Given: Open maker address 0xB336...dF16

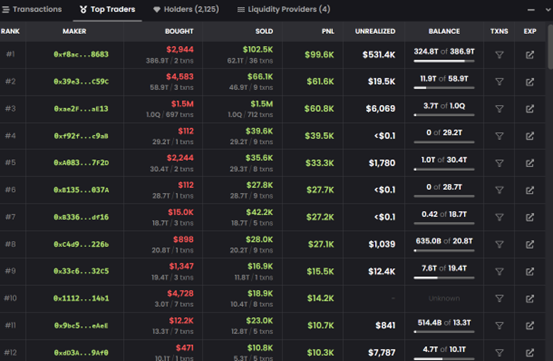Looking at the screenshot, I should (x=81, y=217).
